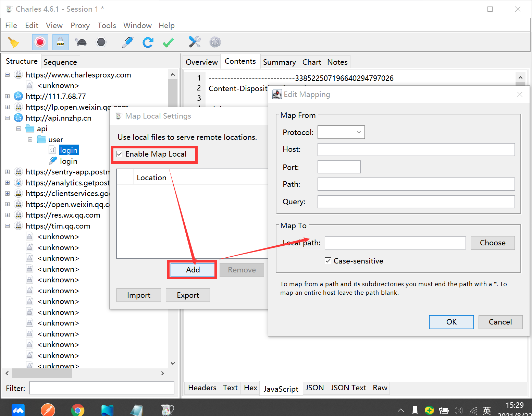Uncheck the Case-sensitive checkbox
The image size is (532, 416).
click(x=328, y=261)
